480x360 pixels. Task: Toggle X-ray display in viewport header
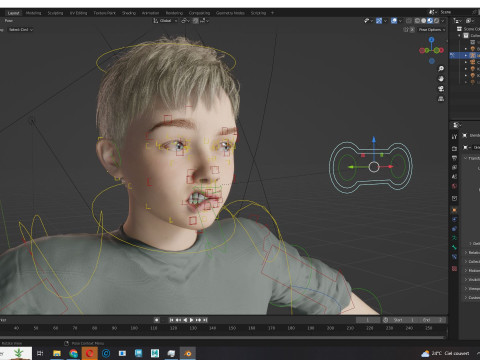[x=409, y=21]
